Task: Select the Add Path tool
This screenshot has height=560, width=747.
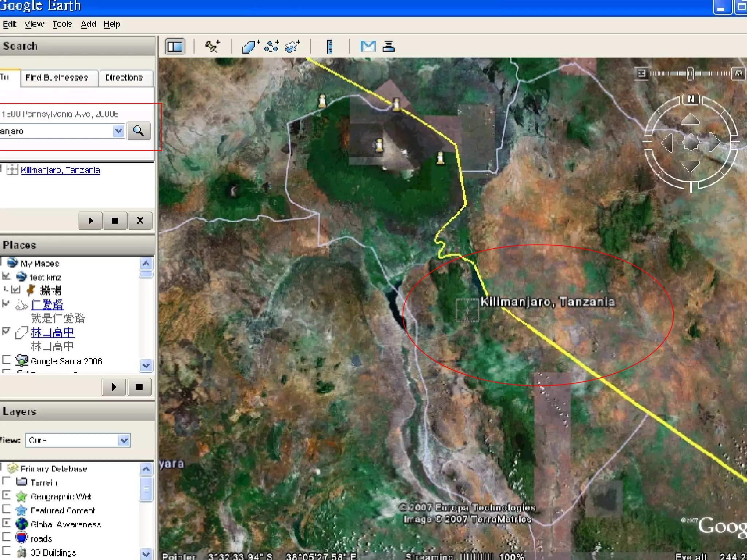Action: coord(272,46)
